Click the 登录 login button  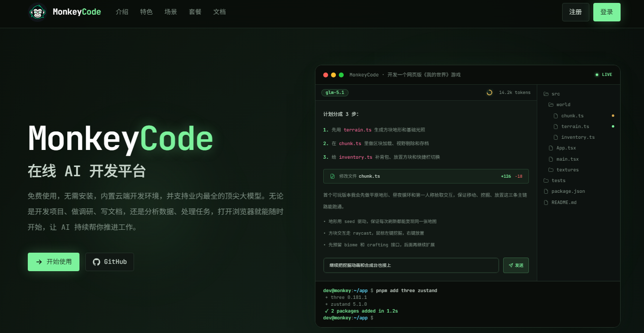click(607, 12)
